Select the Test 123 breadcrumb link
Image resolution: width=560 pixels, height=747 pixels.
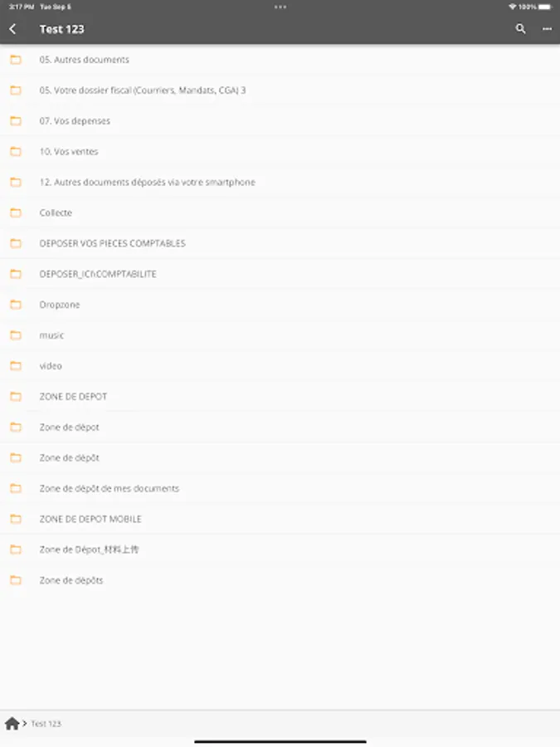[x=46, y=724]
